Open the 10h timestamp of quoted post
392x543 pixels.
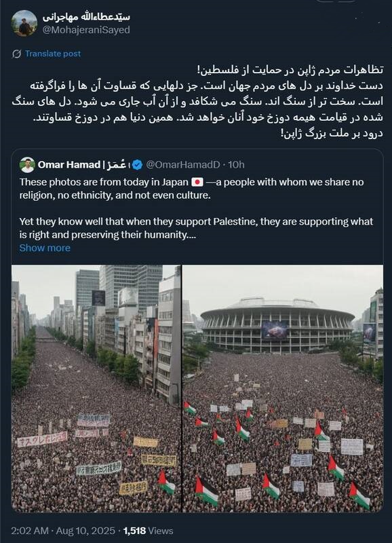[236, 165]
